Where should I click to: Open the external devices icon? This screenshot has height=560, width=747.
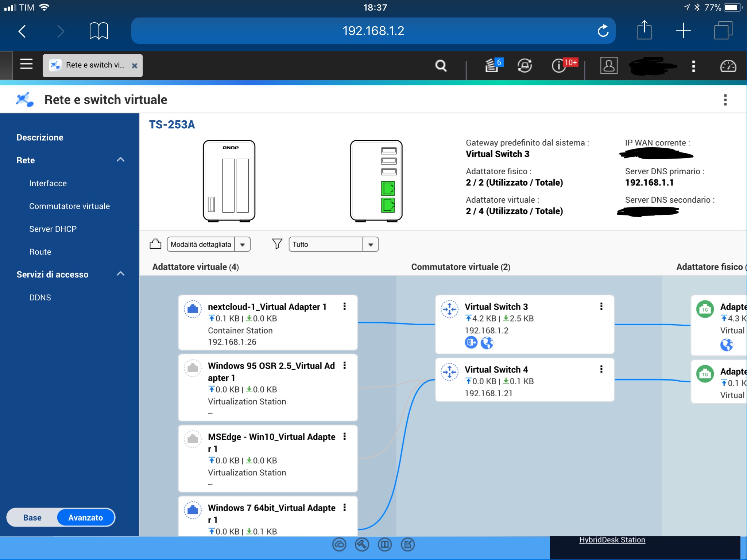(525, 66)
